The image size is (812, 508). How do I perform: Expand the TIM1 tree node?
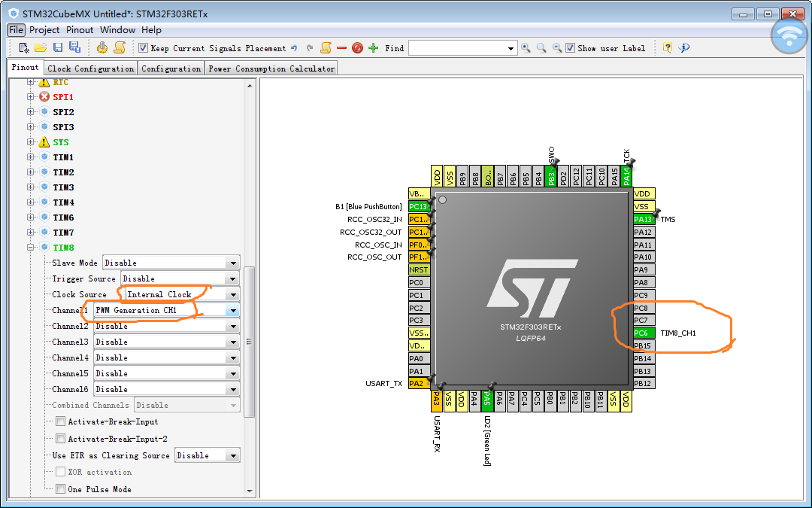[x=31, y=157]
